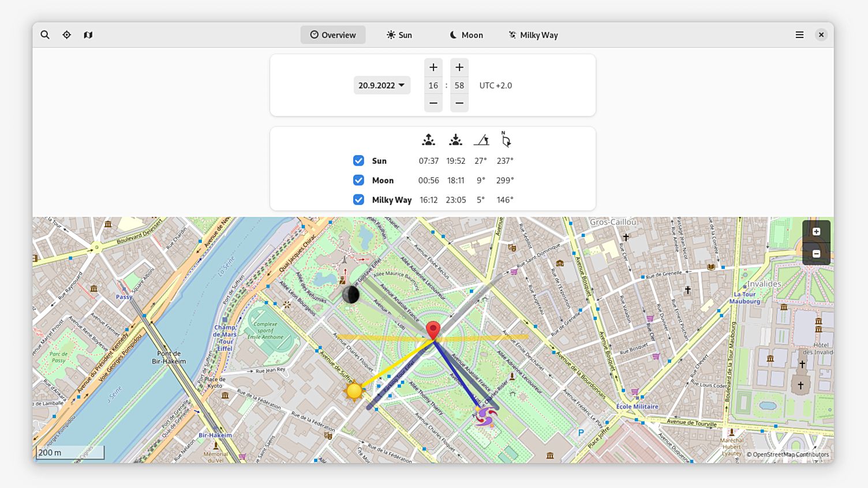Activate the locate current position icon
The width and height of the screenshot is (868, 488).
tap(66, 35)
